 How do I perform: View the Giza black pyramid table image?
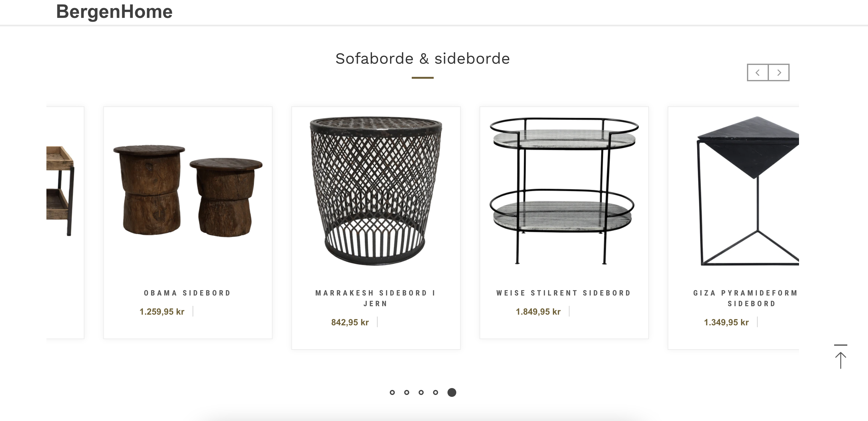click(748, 190)
